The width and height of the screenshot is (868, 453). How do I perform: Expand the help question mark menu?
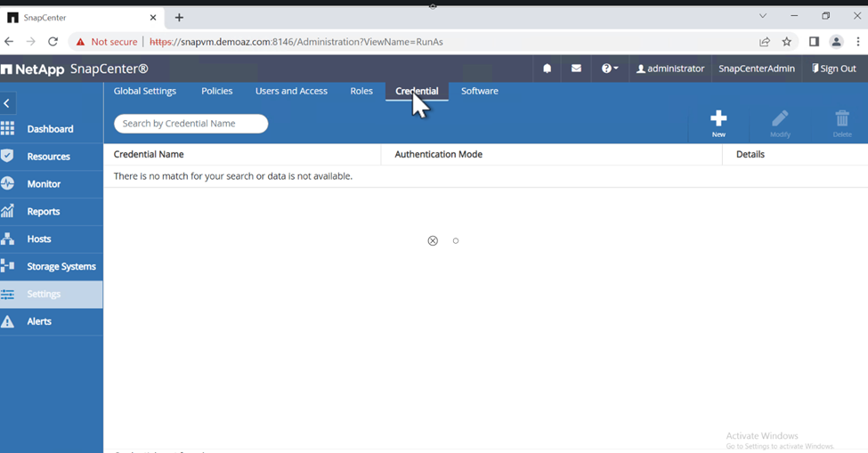tap(610, 69)
